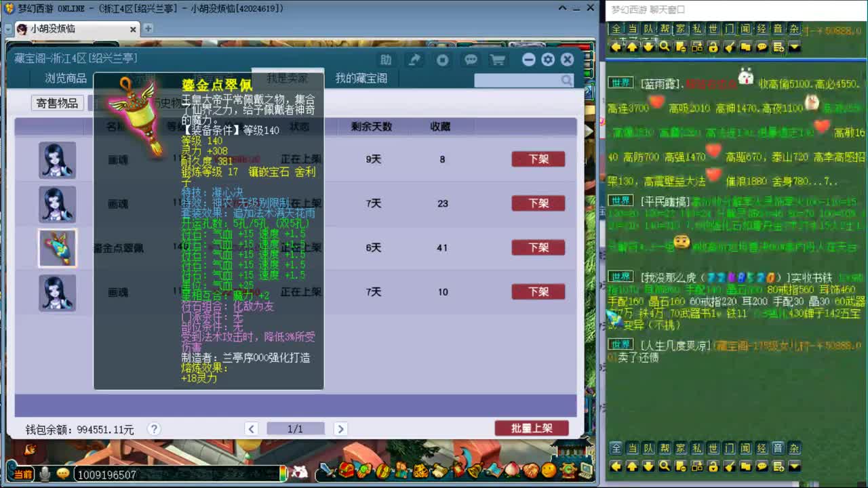The width and height of the screenshot is (868, 488).
Task: Select top 队 channel filter in chat window
Action: [x=648, y=29]
